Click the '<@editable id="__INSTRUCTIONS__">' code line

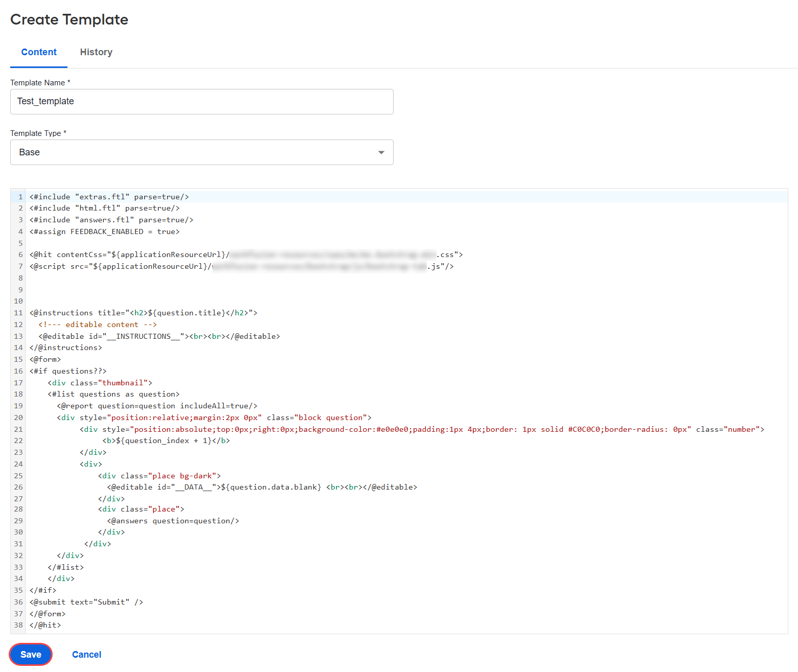click(159, 337)
